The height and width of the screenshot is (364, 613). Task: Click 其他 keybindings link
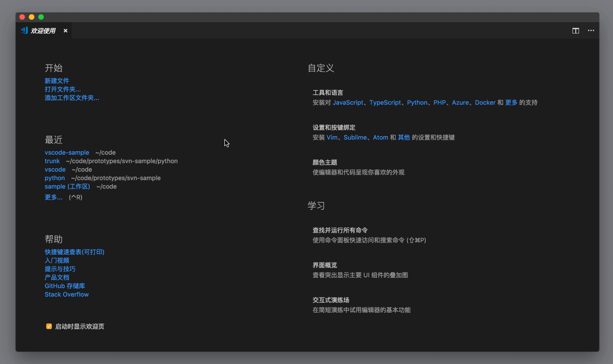[404, 138]
